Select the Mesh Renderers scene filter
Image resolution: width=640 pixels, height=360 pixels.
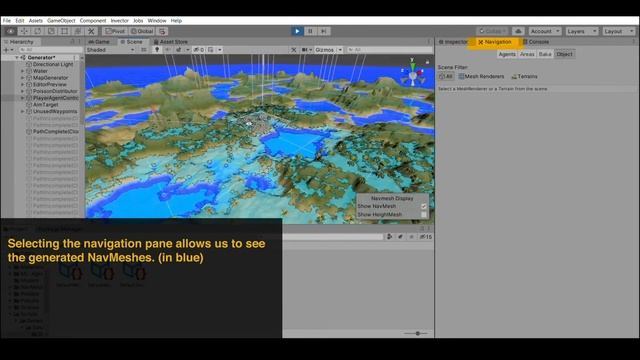[481, 76]
